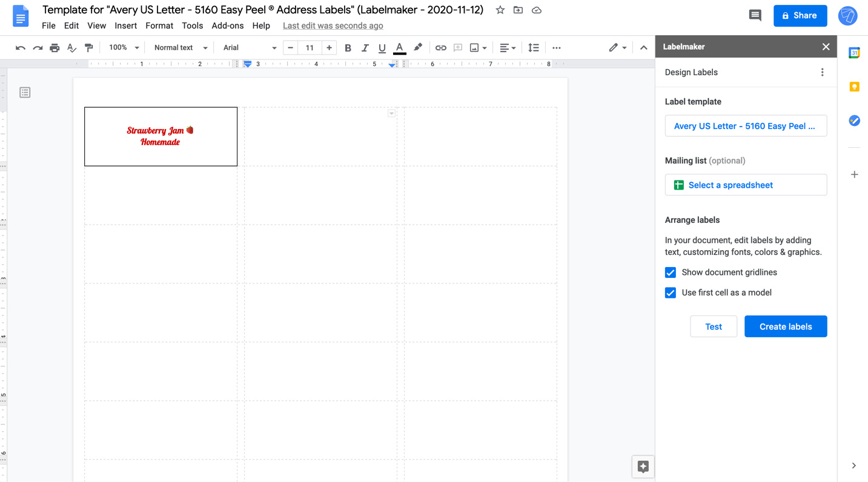This screenshot has height=482, width=868.
Task: Open the Normal text style dropdown
Action: [x=181, y=48]
